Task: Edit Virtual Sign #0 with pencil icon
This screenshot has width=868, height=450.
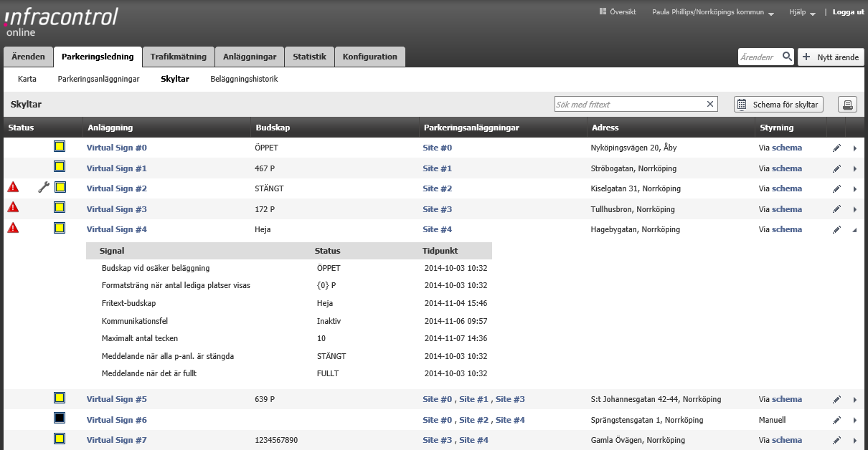Action: [836, 148]
